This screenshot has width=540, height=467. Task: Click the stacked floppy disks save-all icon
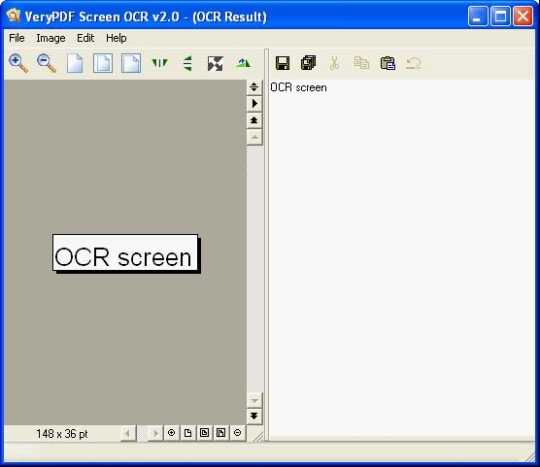click(308, 63)
